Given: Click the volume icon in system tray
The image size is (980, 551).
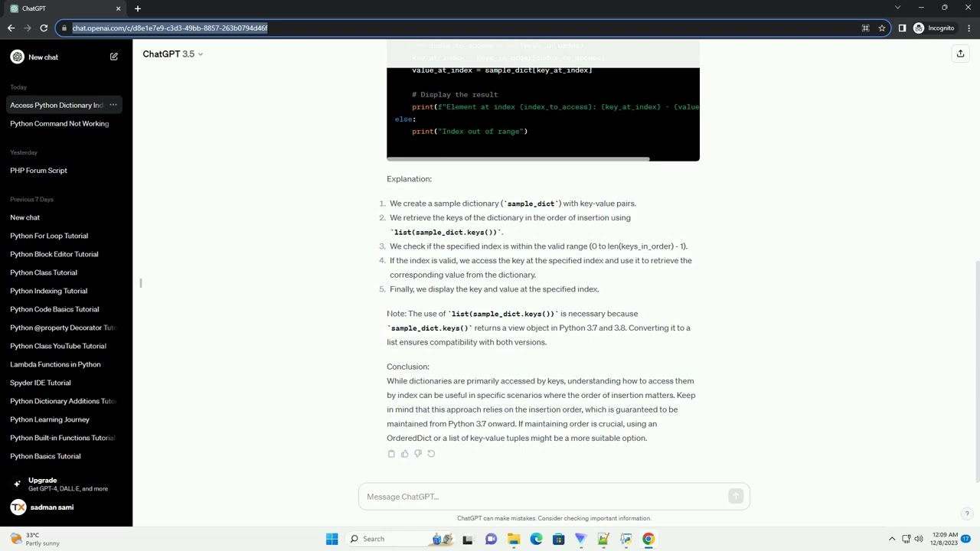Looking at the screenshot, I should click(x=919, y=539).
